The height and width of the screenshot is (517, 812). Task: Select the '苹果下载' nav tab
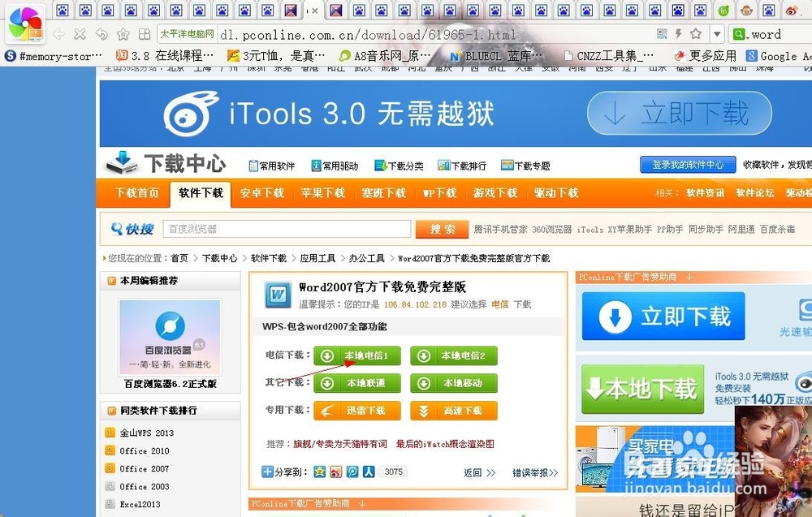(x=323, y=193)
